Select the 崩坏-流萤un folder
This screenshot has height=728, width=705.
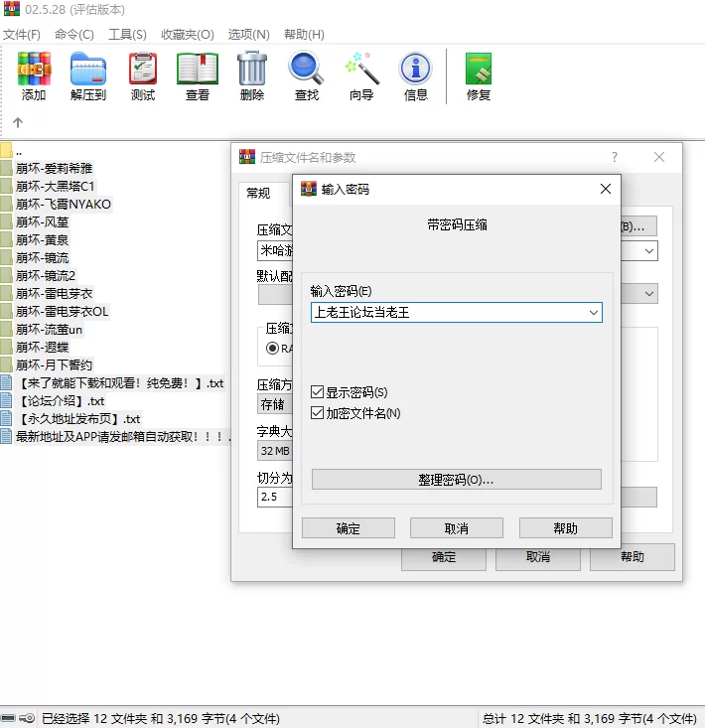[x=49, y=329]
